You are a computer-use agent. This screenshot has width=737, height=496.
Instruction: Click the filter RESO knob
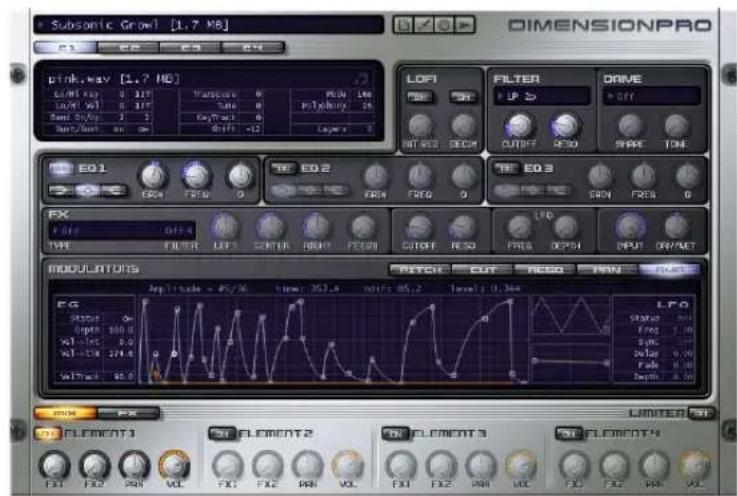click(x=565, y=126)
